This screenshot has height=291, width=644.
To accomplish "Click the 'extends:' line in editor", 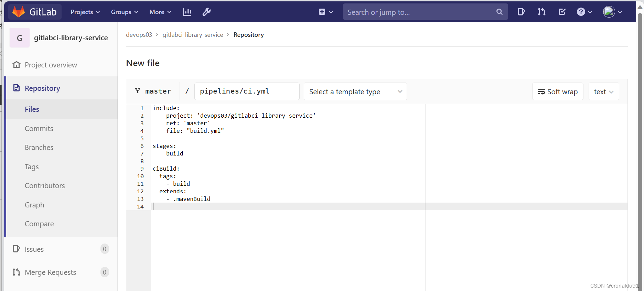I will pyautogui.click(x=173, y=191).
